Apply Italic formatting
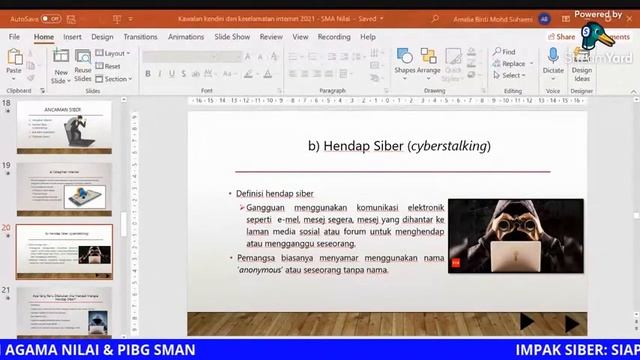Screen dimensions: 640x360 click(160, 74)
